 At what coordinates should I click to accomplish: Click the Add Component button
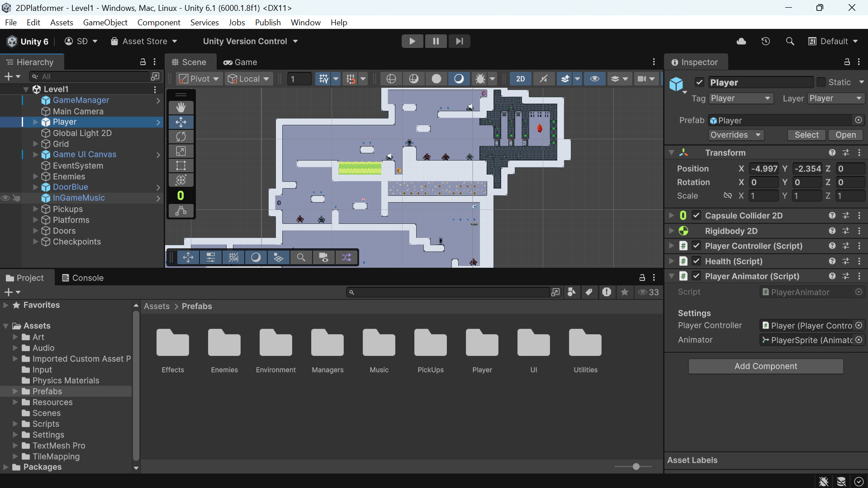click(x=765, y=366)
